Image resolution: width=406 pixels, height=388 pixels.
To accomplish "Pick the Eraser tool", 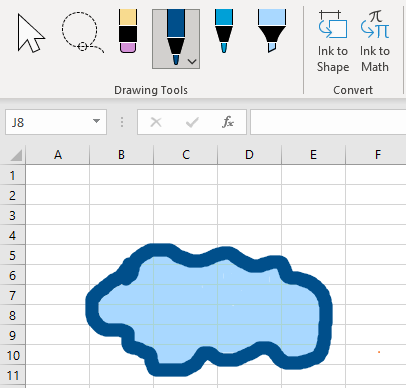I will (x=128, y=31).
